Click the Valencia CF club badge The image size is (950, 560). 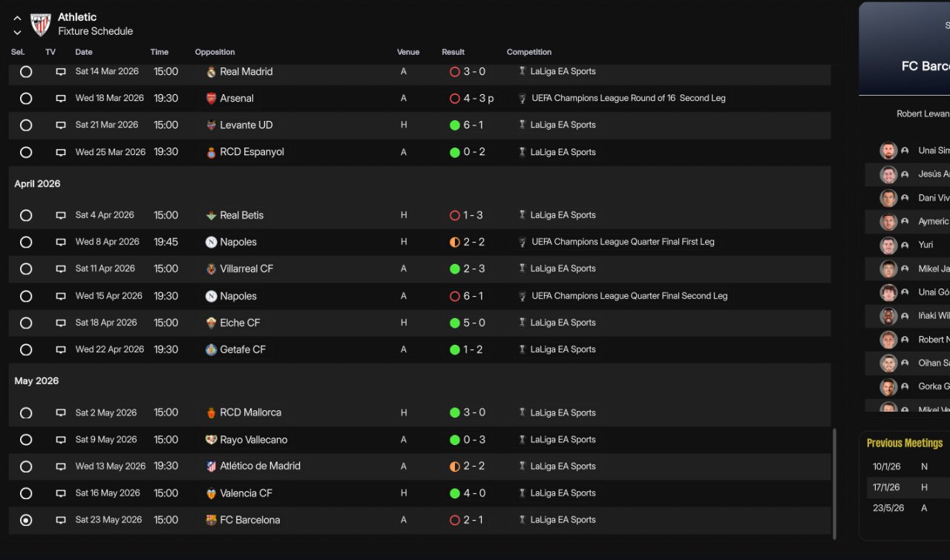(212, 493)
